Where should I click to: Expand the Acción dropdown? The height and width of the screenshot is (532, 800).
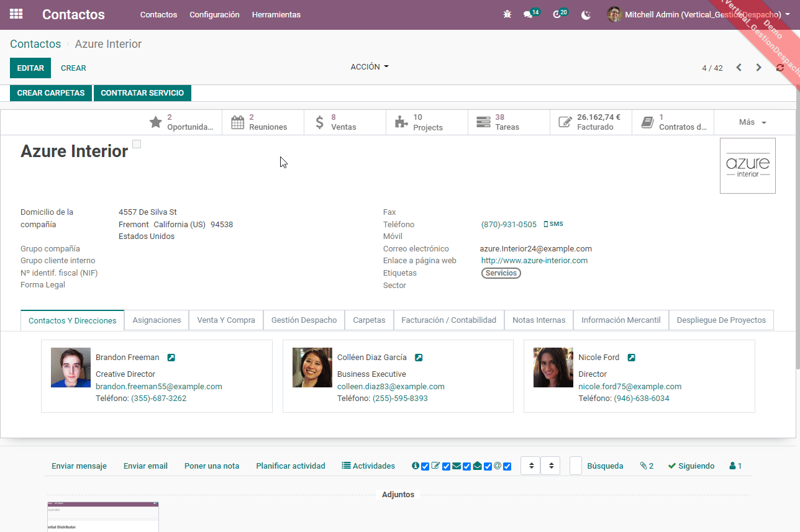point(370,67)
